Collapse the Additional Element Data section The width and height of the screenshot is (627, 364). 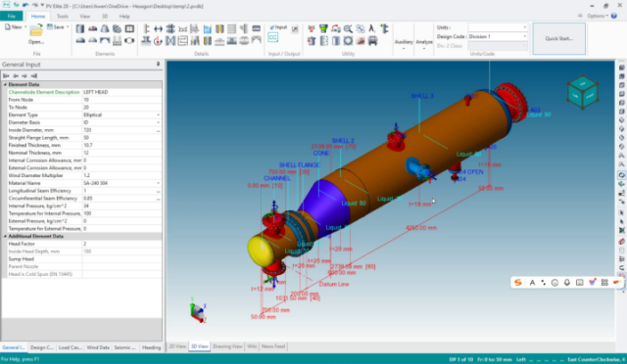(5, 236)
